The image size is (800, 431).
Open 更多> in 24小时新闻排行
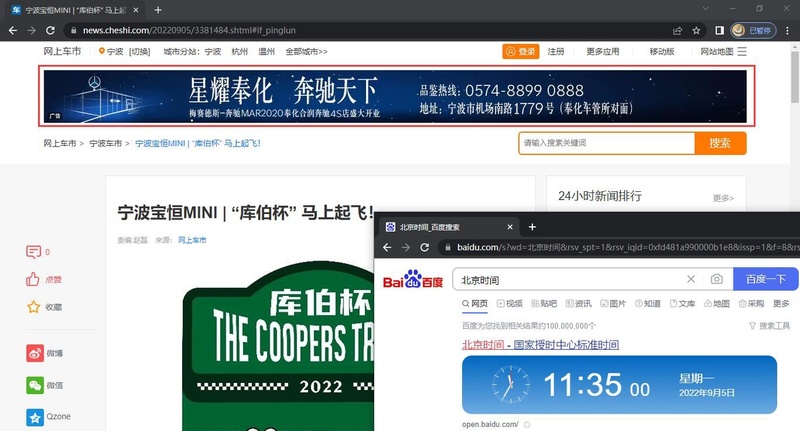coord(723,198)
